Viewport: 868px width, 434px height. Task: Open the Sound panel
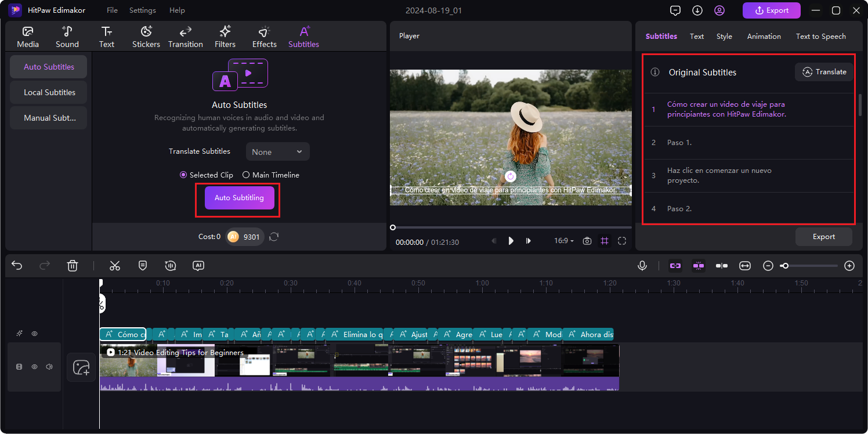[x=67, y=37]
